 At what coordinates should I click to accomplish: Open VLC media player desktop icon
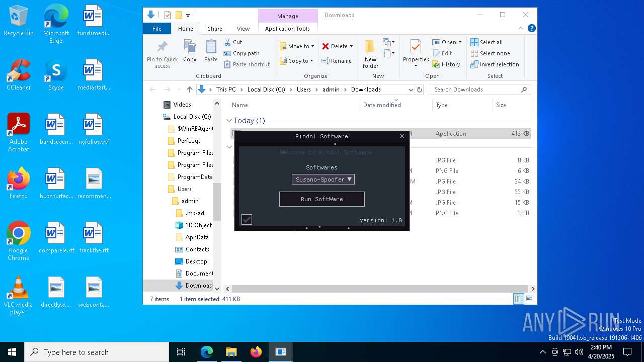(19, 296)
